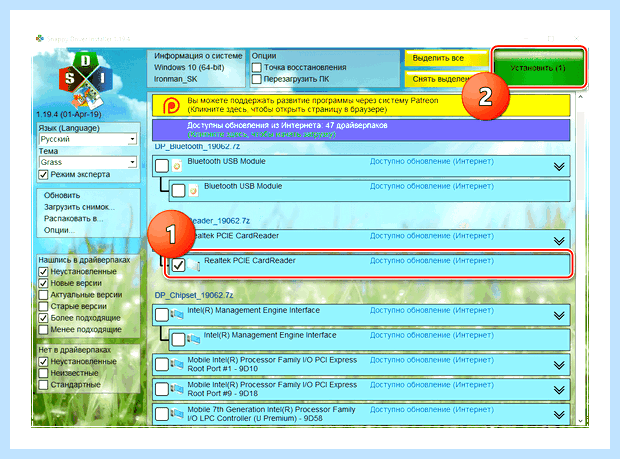This screenshot has height=459, width=620.
Task: Click the SDI logo image
Action: (85, 80)
